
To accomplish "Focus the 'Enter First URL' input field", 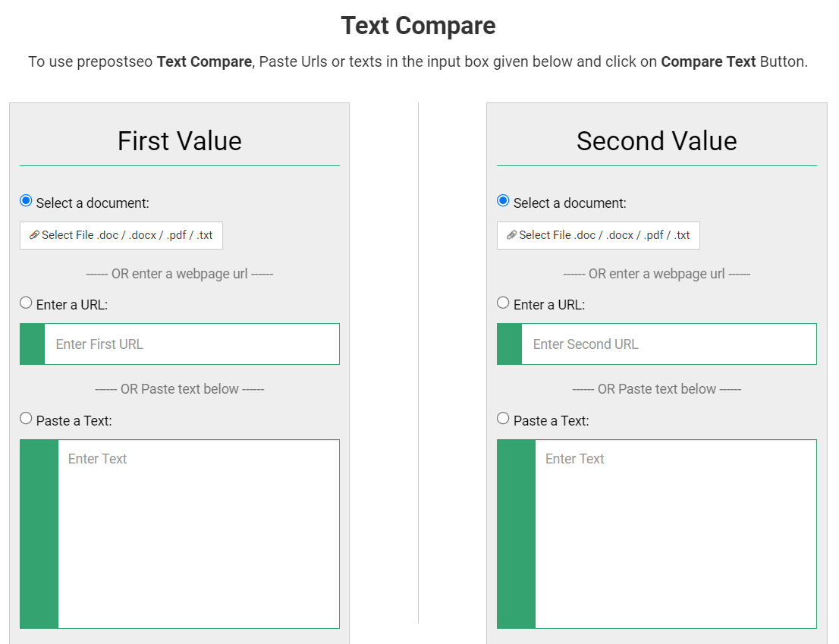I will click(192, 344).
